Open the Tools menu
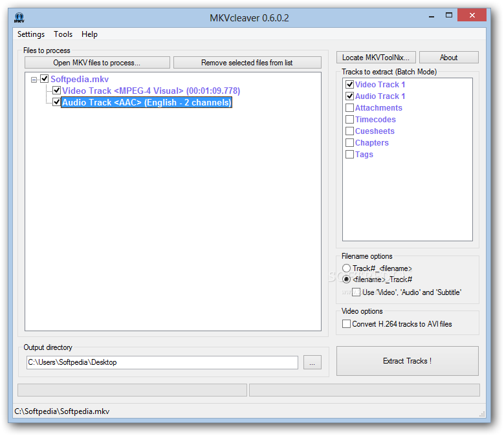This screenshot has height=436, width=504. pyautogui.click(x=63, y=34)
